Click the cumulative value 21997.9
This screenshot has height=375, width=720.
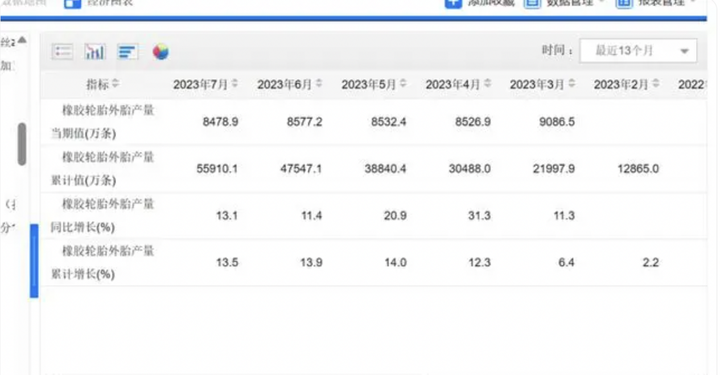point(554,169)
